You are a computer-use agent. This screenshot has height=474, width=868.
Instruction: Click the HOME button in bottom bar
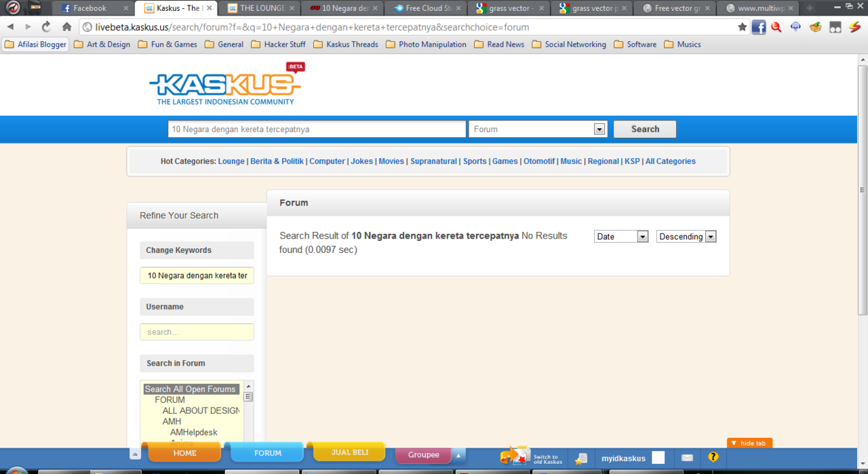tap(184, 452)
